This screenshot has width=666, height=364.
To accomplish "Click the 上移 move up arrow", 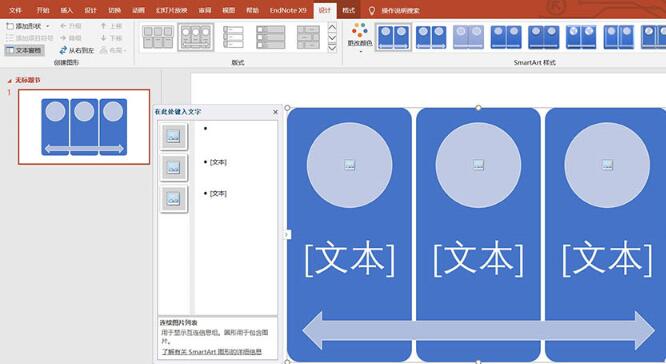I will (x=111, y=26).
